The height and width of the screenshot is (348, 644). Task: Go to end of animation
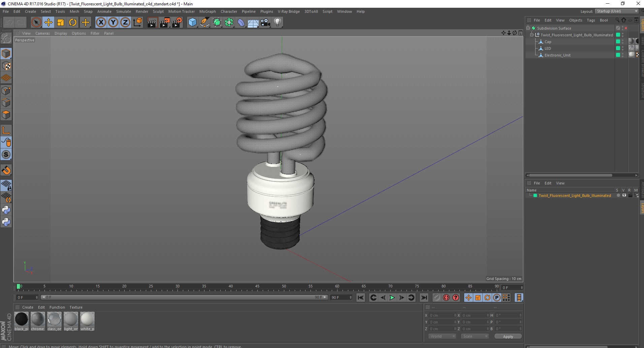coord(424,298)
